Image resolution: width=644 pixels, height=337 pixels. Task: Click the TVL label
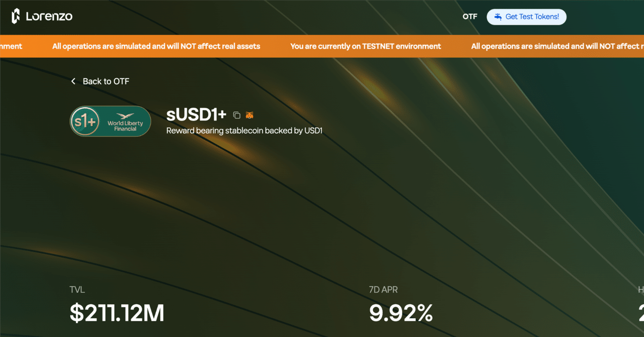click(x=77, y=290)
